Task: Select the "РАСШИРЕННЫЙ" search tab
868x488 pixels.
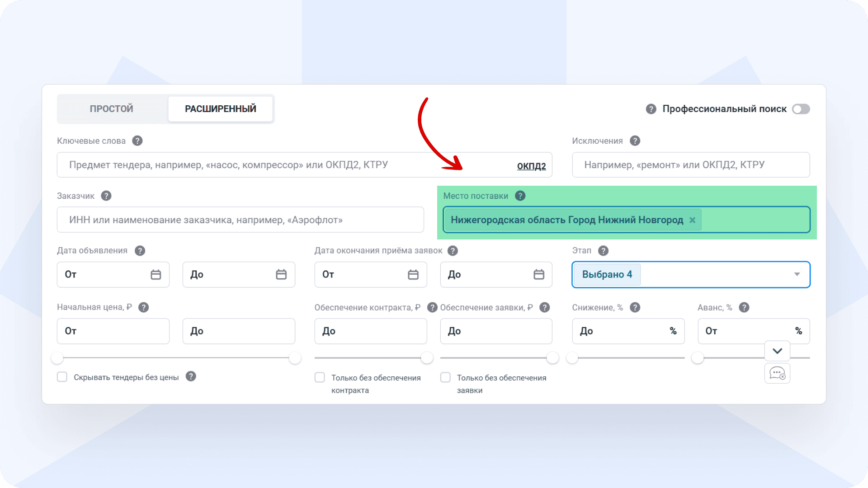Action: click(x=221, y=108)
